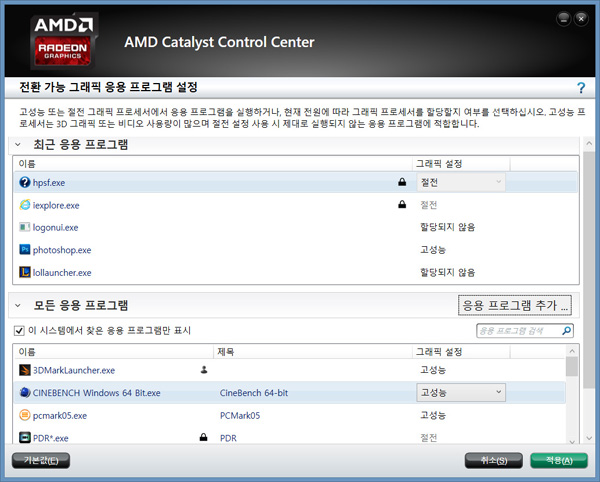Minimize the Catalyst Control Center window
Image resolution: width=600 pixels, height=482 pixels.
click(x=564, y=19)
